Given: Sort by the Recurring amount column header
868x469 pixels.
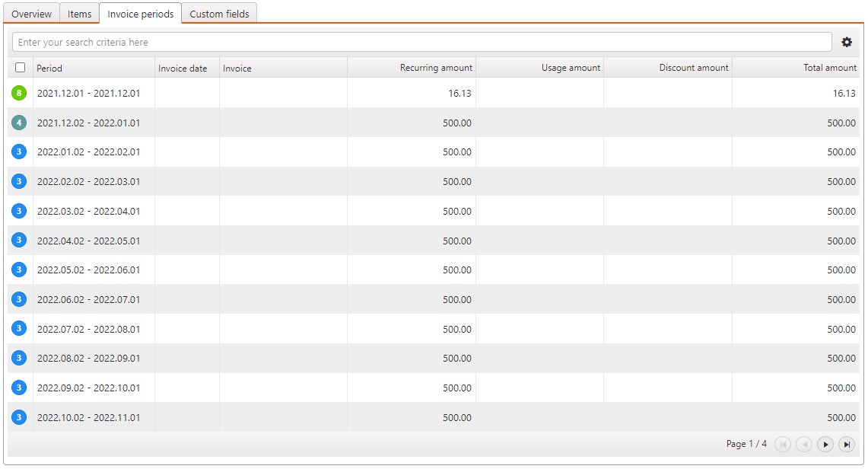Looking at the screenshot, I should tap(435, 68).
